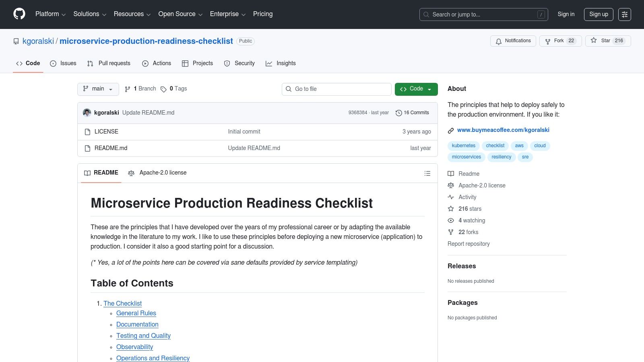Select Pricing in the top menu
644x362 pixels.
point(262,14)
